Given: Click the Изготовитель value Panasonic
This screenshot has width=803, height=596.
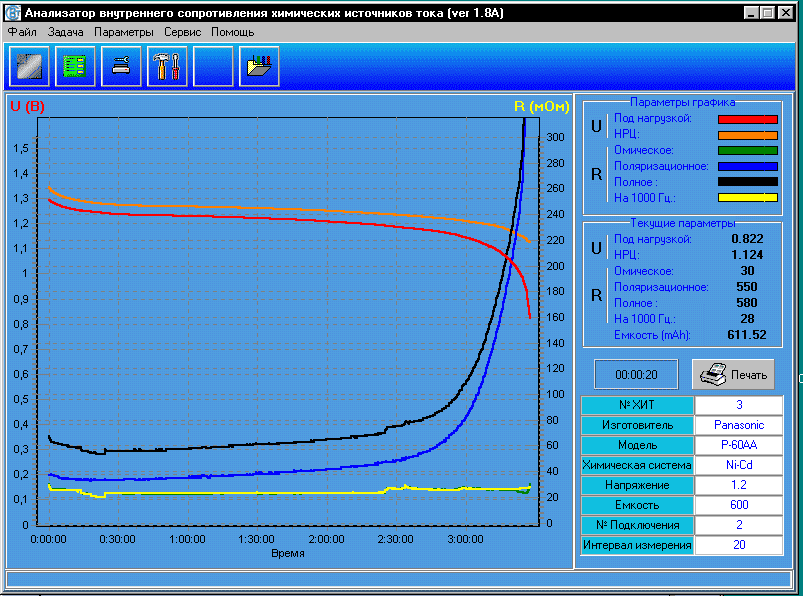Looking at the screenshot, I should pos(738,425).
